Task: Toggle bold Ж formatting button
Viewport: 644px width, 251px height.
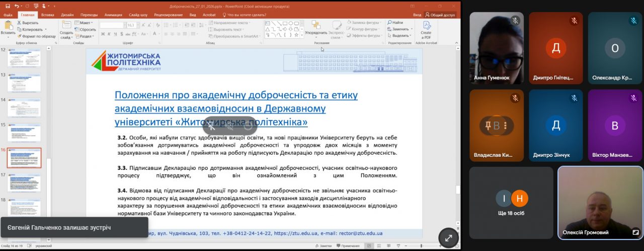Action: [102, 34]
